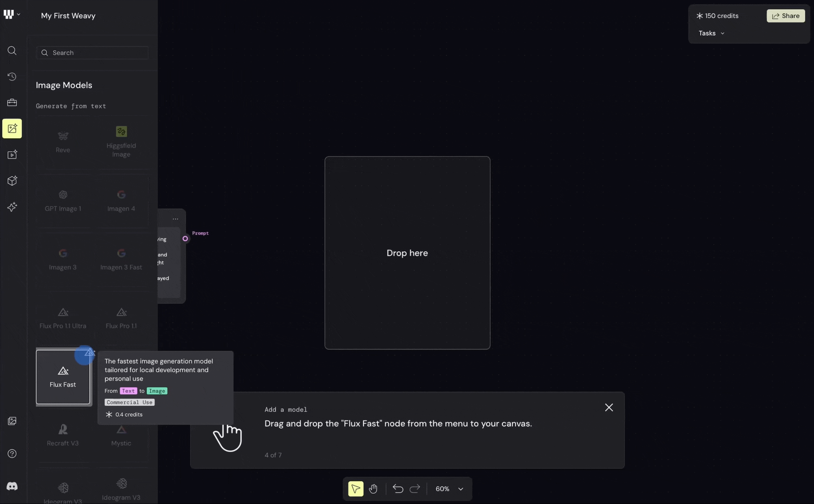
Task: View recent history via the clock icon
Action: click(x=12, y=76)
